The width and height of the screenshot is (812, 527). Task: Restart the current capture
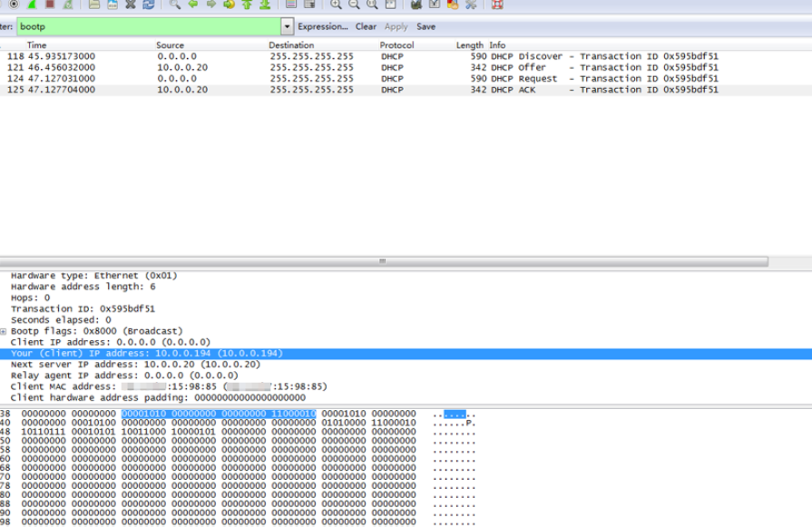[68, 5]
